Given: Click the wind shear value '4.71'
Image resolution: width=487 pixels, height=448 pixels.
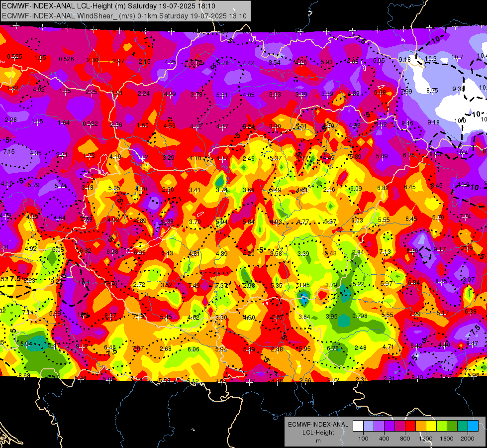Looking at the screenshot, I should click(x=388, y=346).
